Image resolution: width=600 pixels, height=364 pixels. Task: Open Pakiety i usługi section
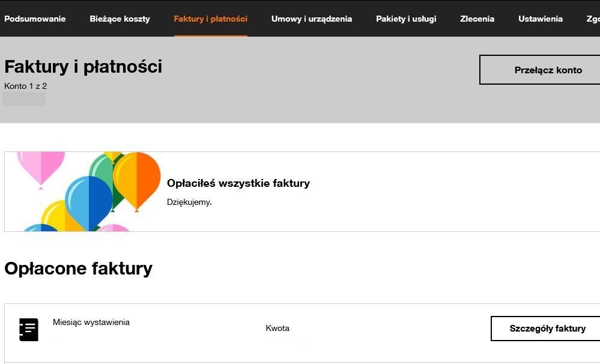[x=406, y=19]
